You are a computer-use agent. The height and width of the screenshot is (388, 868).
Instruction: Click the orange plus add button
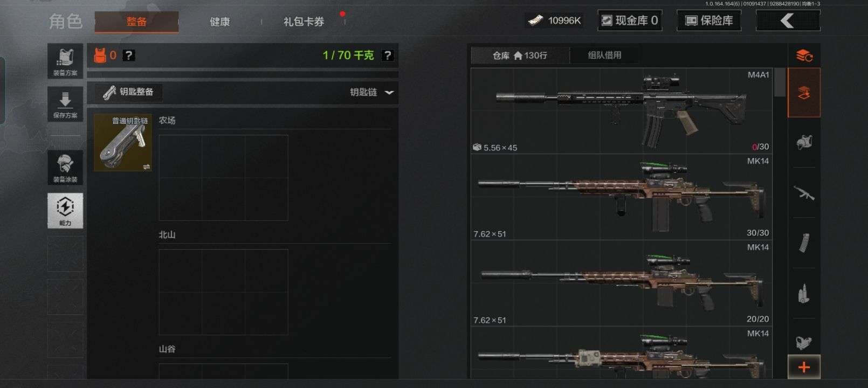tap(804, 367)
